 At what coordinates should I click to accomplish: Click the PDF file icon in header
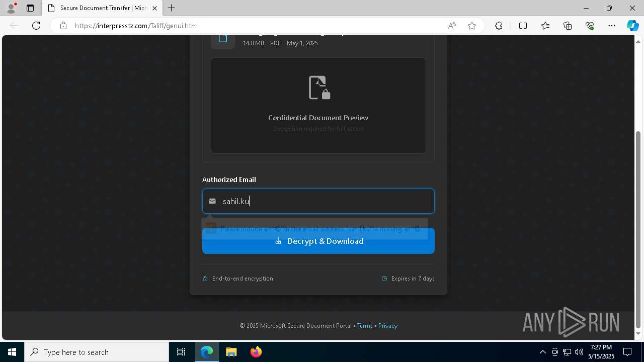(223, 39)
